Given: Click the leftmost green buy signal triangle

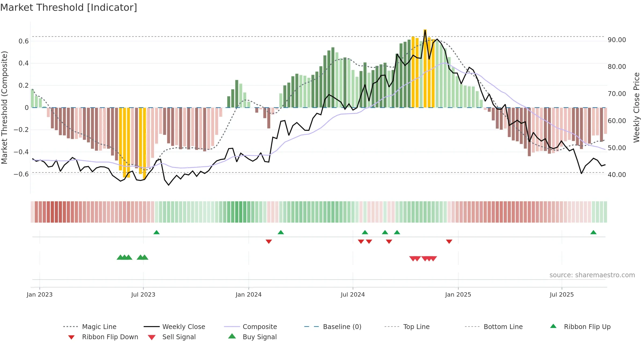Looking at the screenshot, I should (120, 257).
